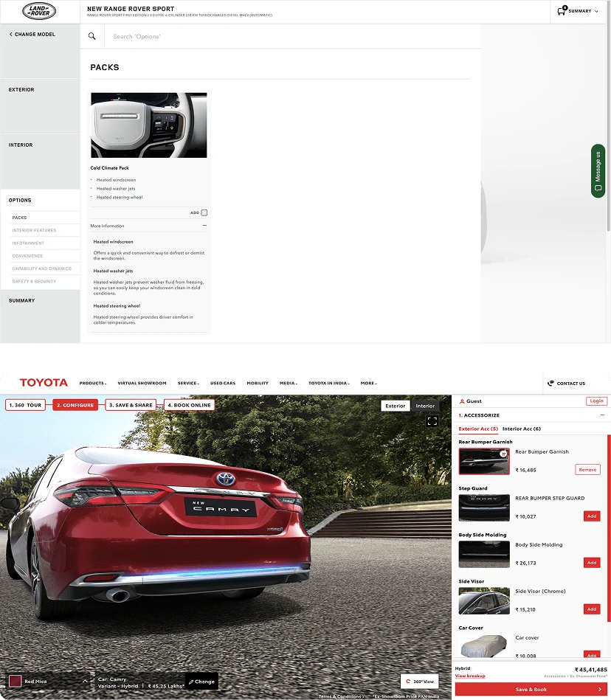This screenshot has width=611, height=700.
Task: Remove the Rear Bumper Garnish
Action: 588,469
